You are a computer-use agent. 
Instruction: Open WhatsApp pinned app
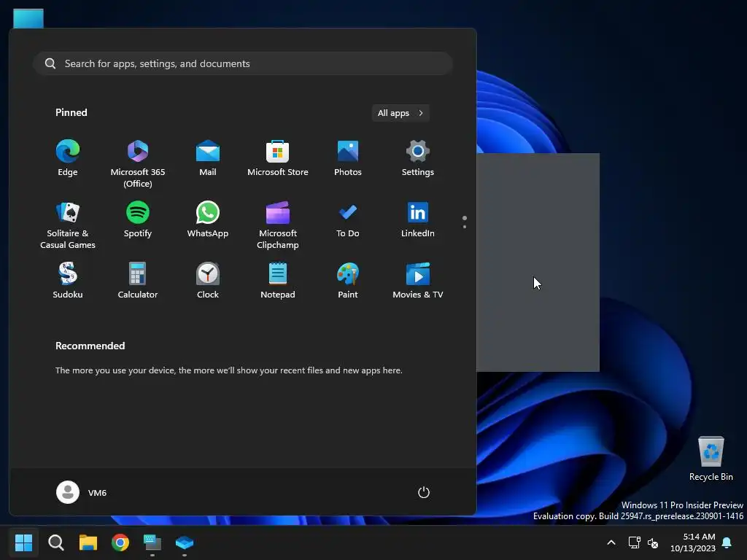click(208, 220)
